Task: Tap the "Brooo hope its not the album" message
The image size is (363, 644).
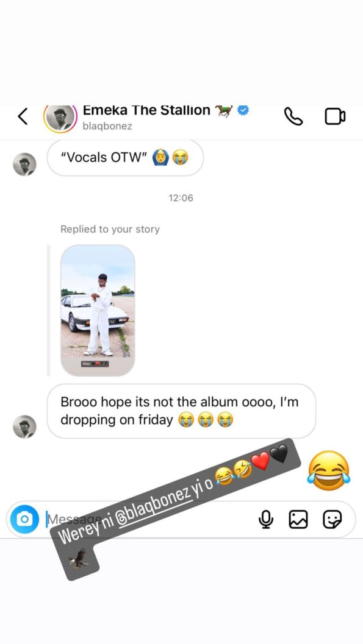Action: [x=181, y=411]
